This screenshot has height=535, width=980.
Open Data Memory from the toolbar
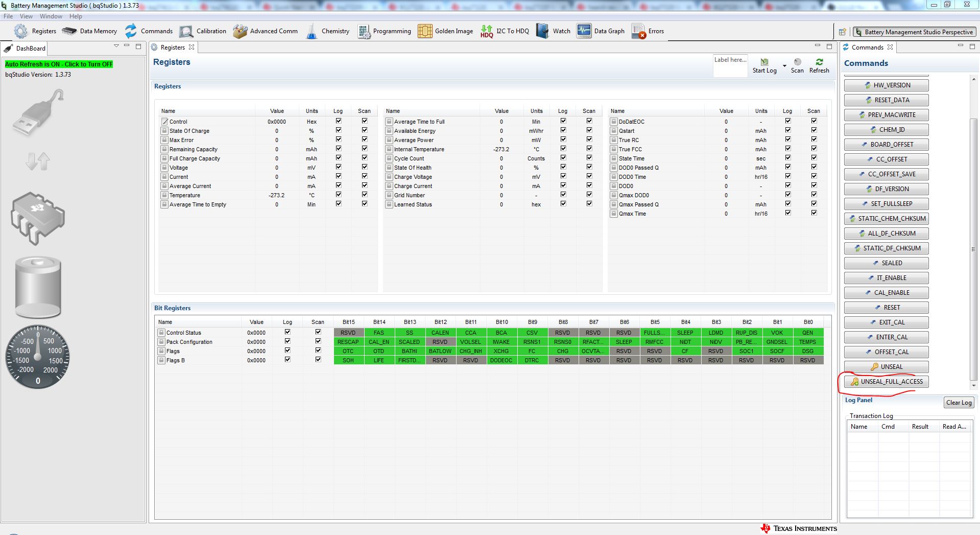click(x=89, y=31)
